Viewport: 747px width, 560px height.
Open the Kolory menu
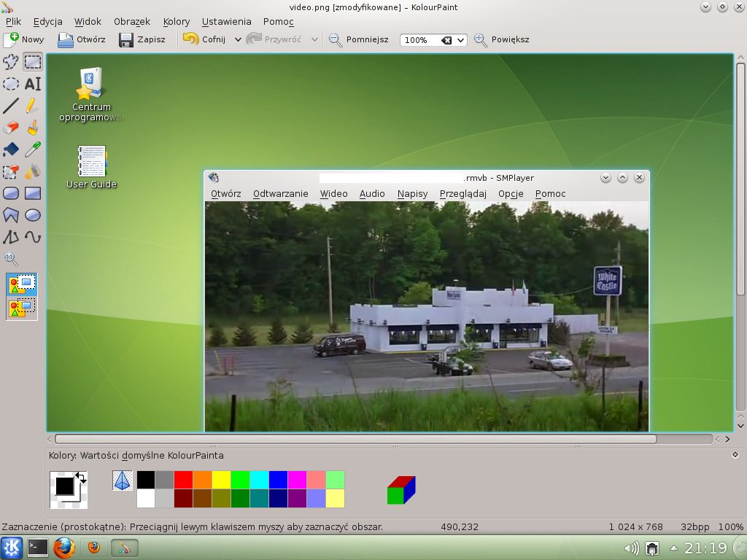pyautogui.click(x=177, y=21)
